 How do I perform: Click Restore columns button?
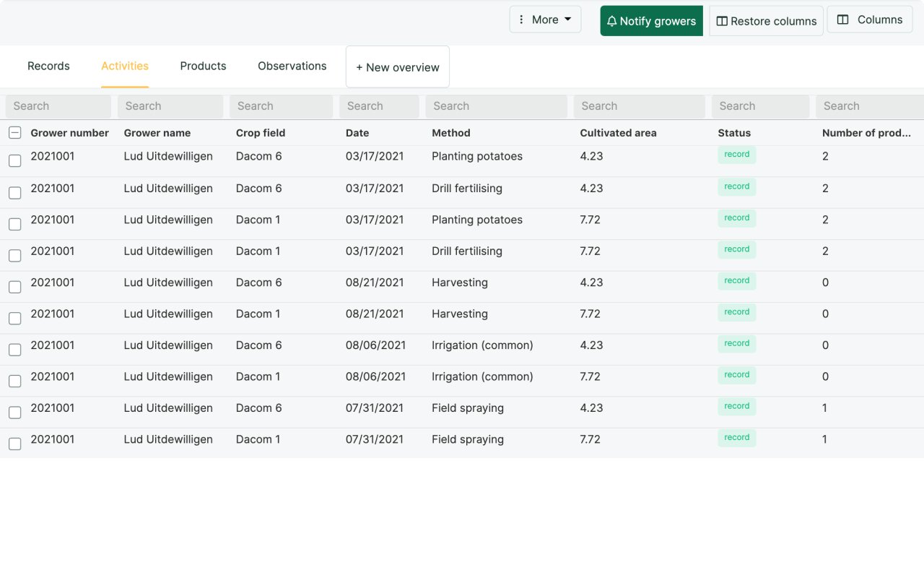point(766,21)
